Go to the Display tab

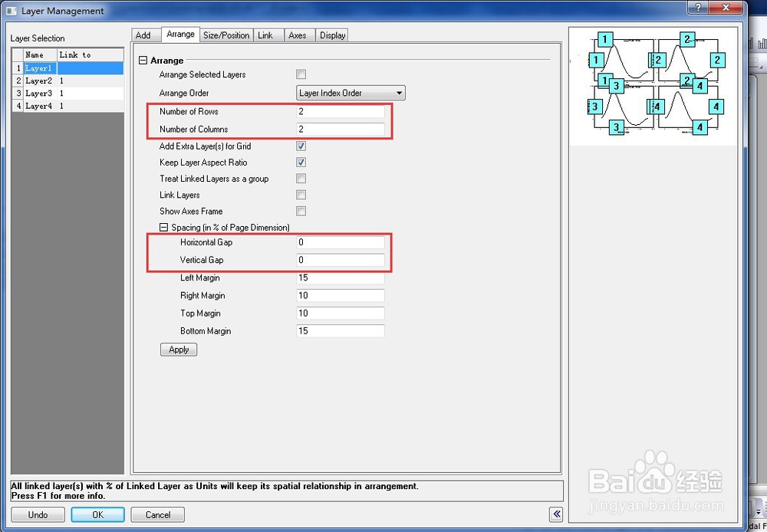tap(332, 35)
